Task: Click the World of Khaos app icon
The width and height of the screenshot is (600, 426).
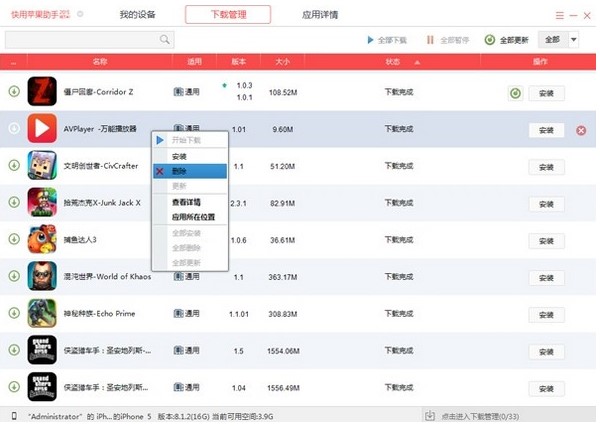Action: coord(41,276)
